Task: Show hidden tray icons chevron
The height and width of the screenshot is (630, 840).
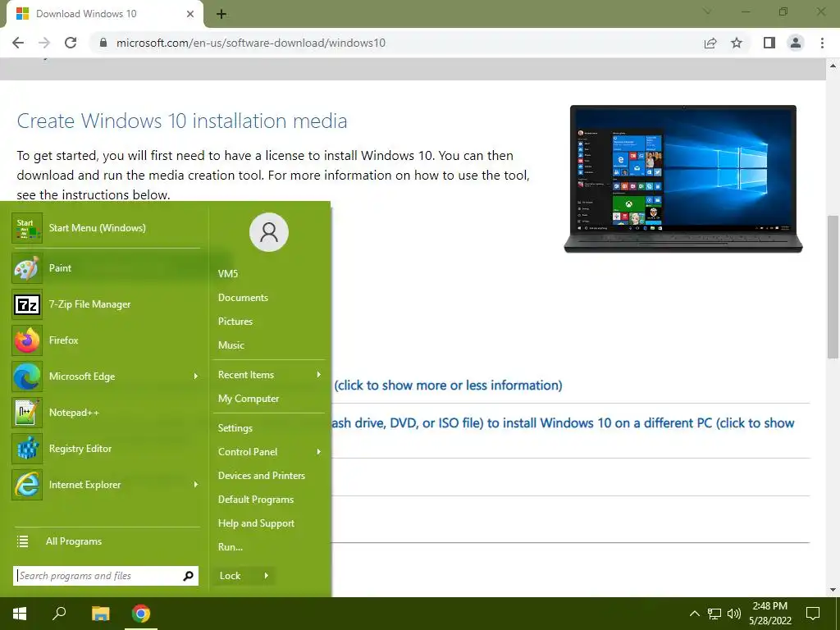Action: coord(694,614)
